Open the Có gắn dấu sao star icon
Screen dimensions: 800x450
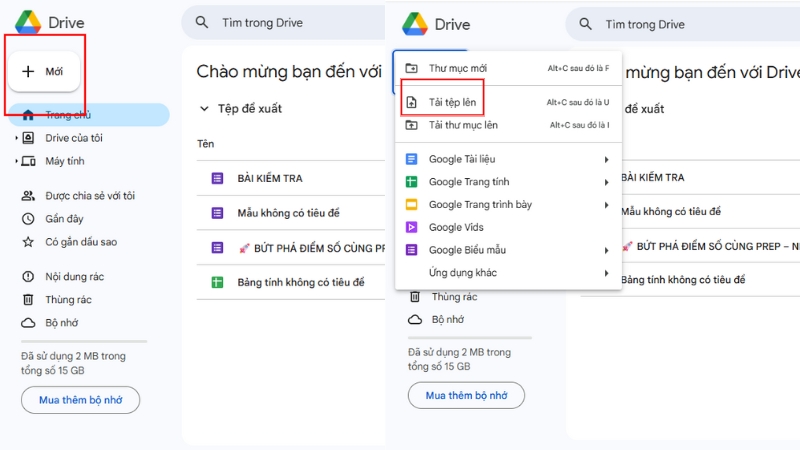tap(28, 242)
